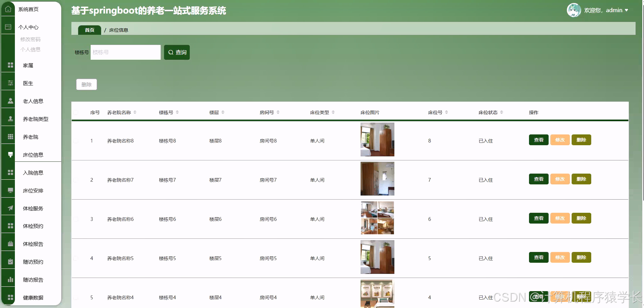Open the admin user dropdown arrow
Image resolution: width=644 pixels, height=308 pixels.
click(x=626, y=10)
